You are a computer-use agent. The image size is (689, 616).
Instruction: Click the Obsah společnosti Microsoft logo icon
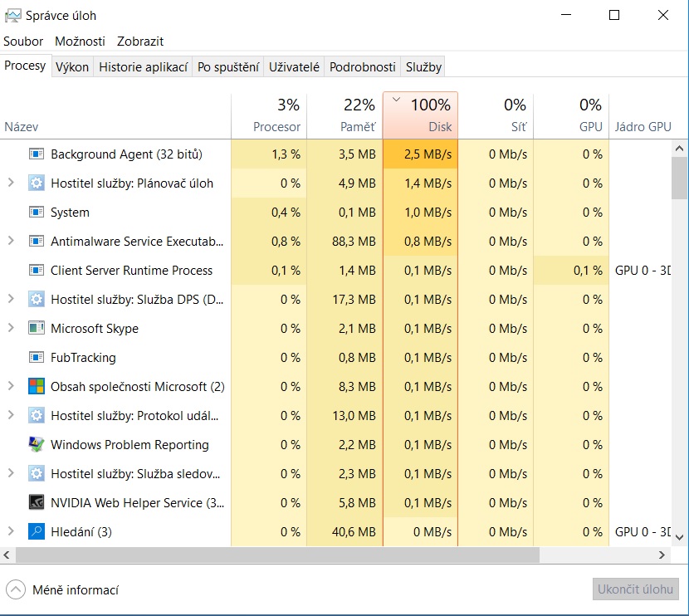pyautogui.click(x=37, y=387)
